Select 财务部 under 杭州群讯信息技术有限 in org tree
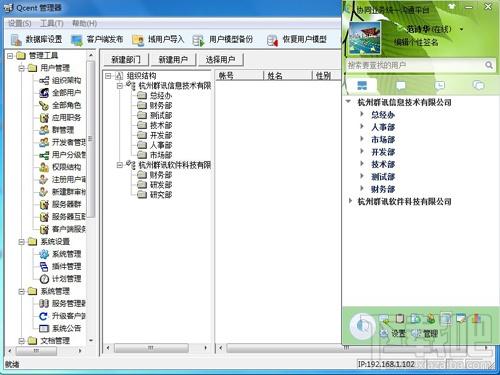The width and height of the screenshot is (500, 375). pyautogui.click(x=155, y=106)
